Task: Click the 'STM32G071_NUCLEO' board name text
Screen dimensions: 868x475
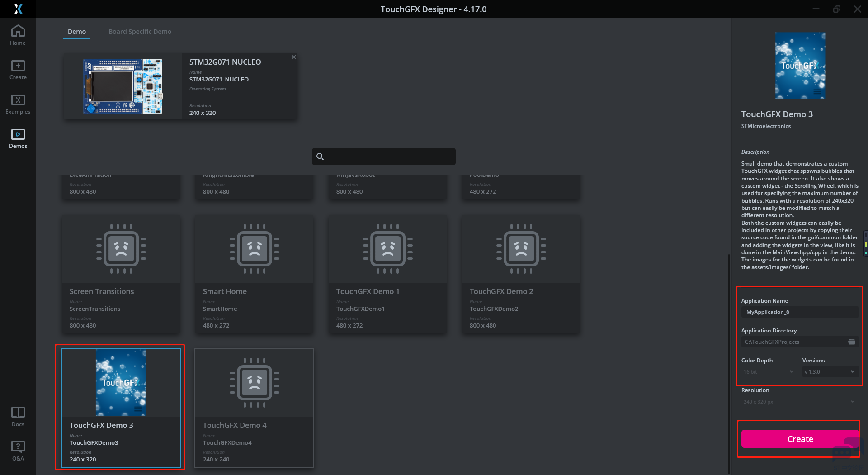Action: (219, 79)
